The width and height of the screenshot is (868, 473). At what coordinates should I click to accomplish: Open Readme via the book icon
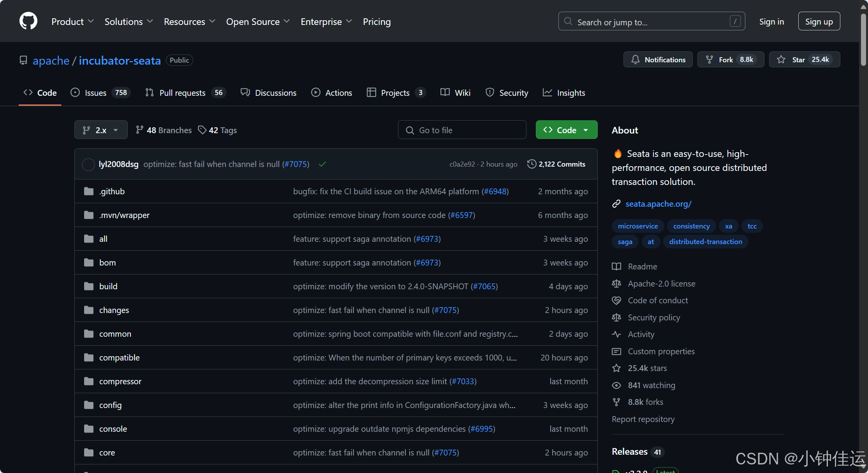pos(616,266)
